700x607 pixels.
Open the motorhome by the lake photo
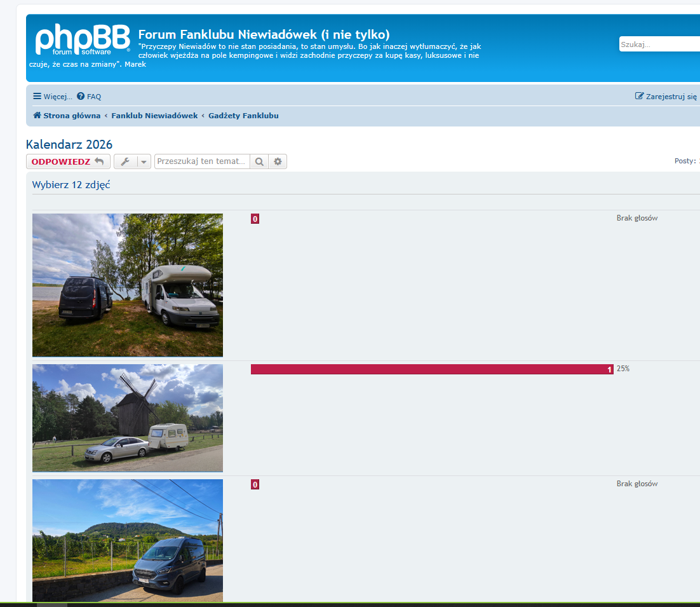tap(128, 285)
